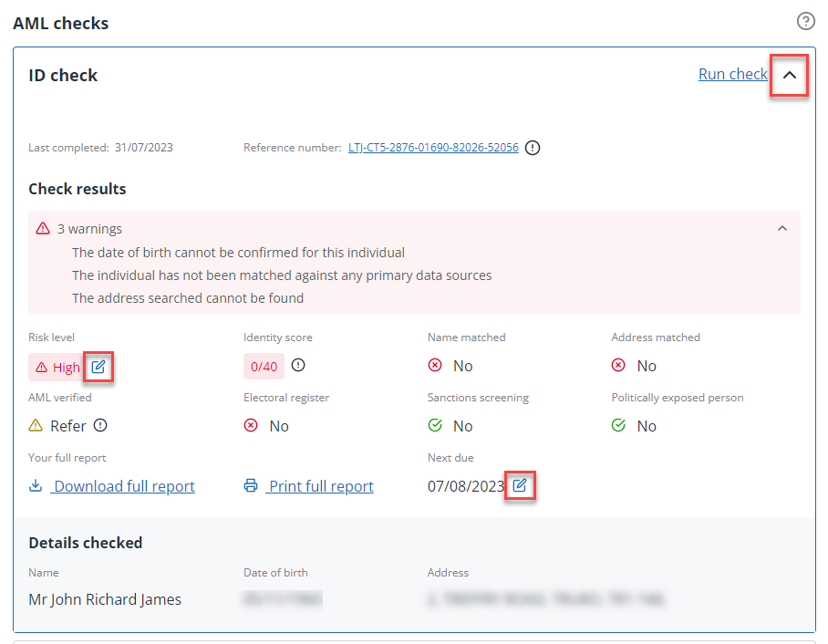828x644 pixels.
Task: Collapse the 3 warnings list
Action: click(781, 229)
